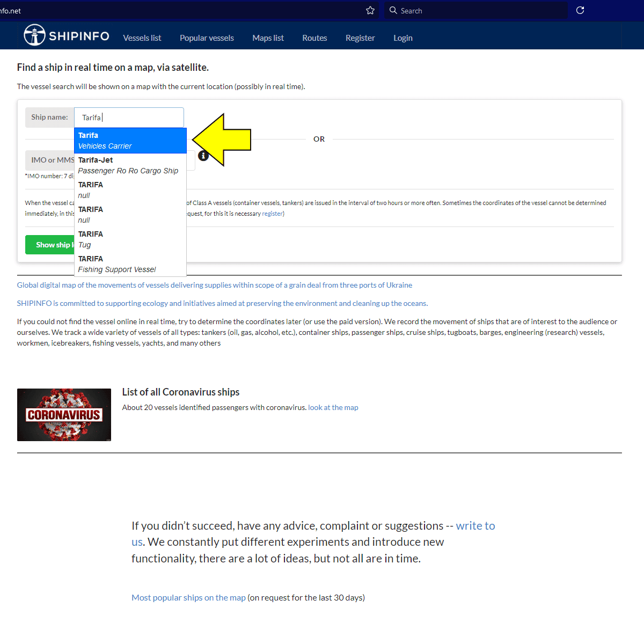644x644 pixels.
Task: Open SHIPINFO ecology commitment link
Action: click(222, 303)
